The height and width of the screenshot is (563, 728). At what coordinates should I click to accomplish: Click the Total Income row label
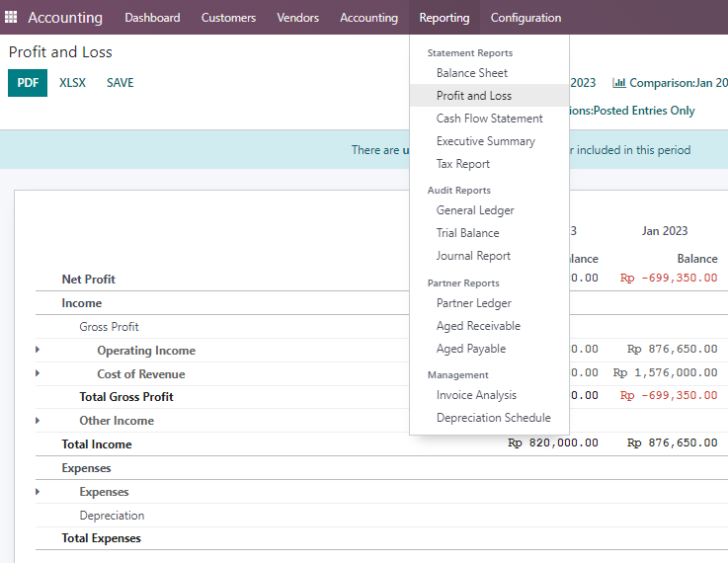[x=97, y=444]
